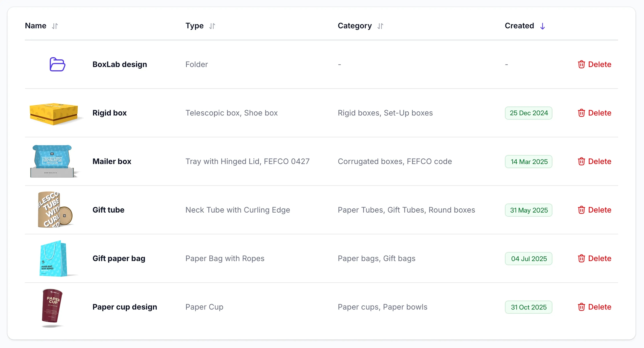644x348 pixels.
Task: Click the trash icon next to Gift tube
Action: tap(582, 210)
